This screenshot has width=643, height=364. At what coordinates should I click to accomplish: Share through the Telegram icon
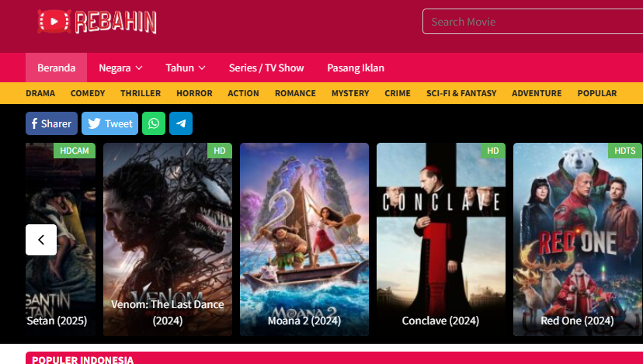181,123
